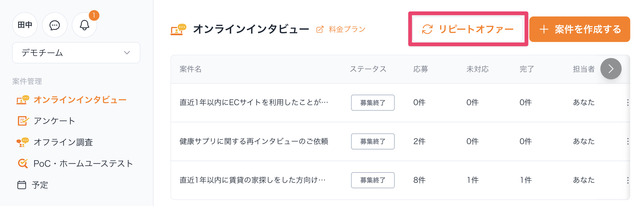Open the 健康サプリに関する再インタビュー project row
Viewport: 644px width, 206px height.
pyautogui.click(x=254, y=141)
